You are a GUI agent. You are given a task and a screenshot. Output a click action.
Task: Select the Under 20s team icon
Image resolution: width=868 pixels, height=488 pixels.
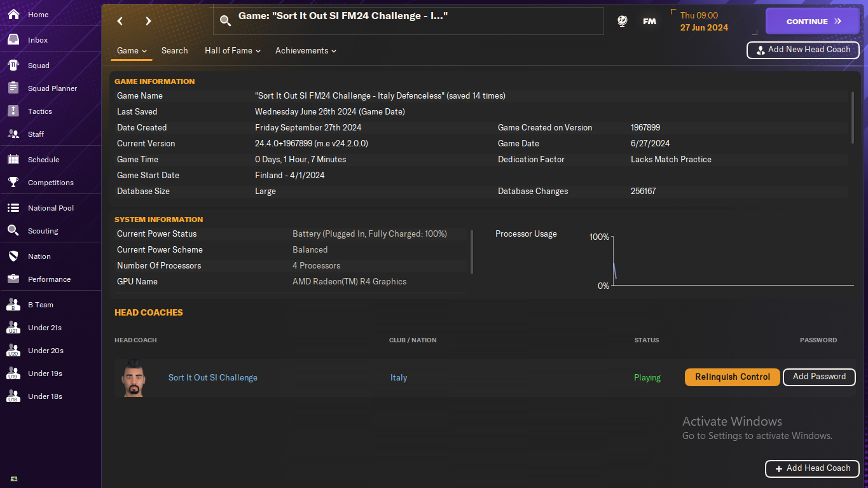pos(13,351)
